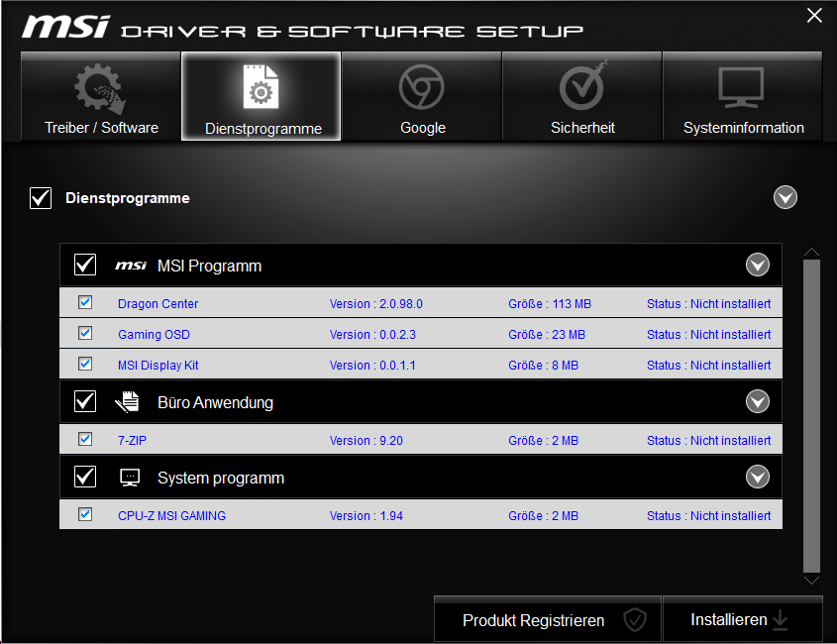Click the vertical scrollbar thumb
Screen dimensions: 837x644
coord(811,416)
